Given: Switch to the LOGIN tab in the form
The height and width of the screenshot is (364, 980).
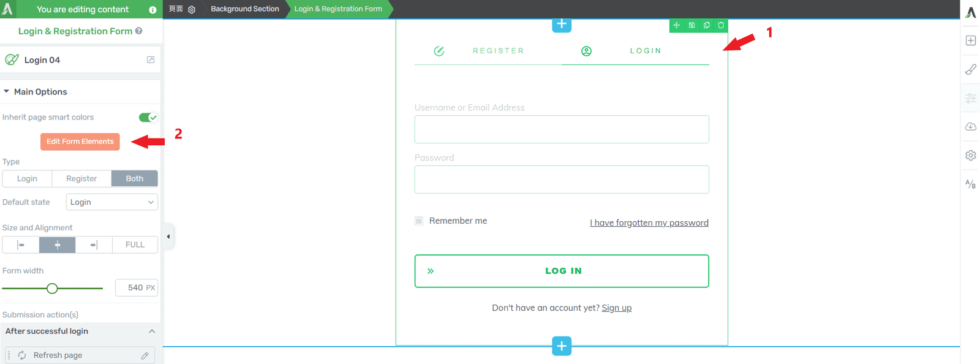Looking at the screenshot, I should tap(636, 51).
